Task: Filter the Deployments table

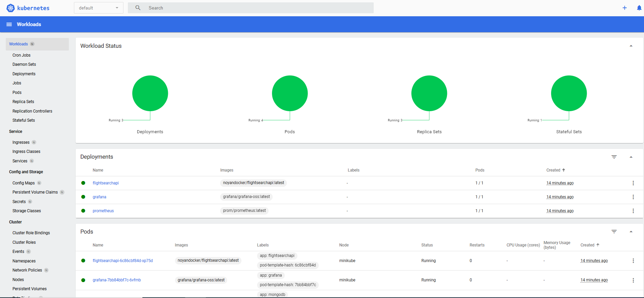Action: [614, 157]
